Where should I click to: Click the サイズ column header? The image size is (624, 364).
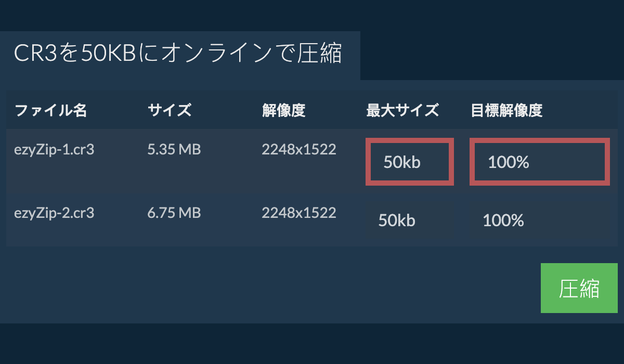click(x=170, y=110)
